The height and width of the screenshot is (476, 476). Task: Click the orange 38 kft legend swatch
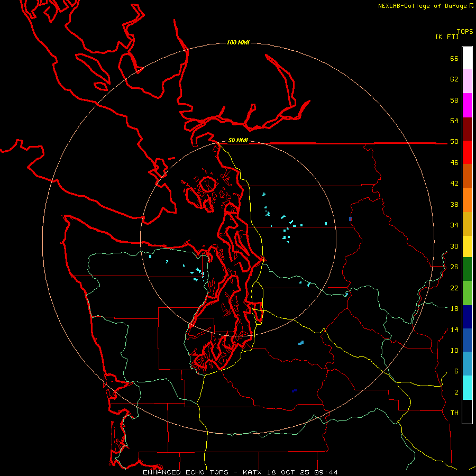click(467, 200)
